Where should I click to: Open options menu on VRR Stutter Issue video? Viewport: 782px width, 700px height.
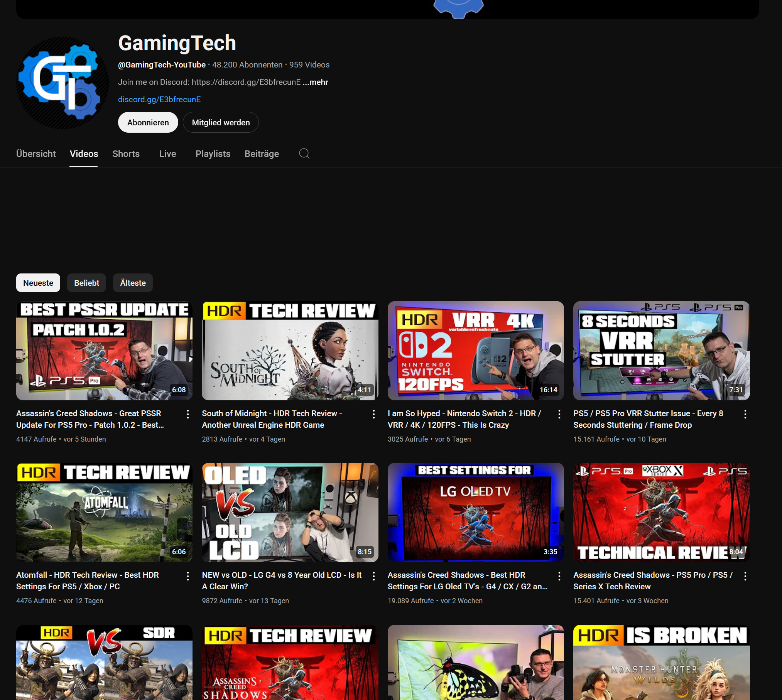coord(745,414)
